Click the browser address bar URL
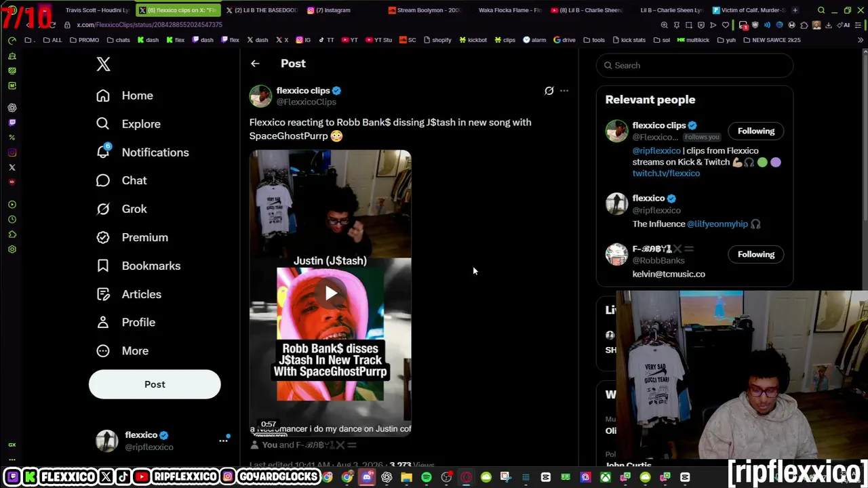This screenshot has width=868, height=488. pyautogui.click(x=149, y=25)
